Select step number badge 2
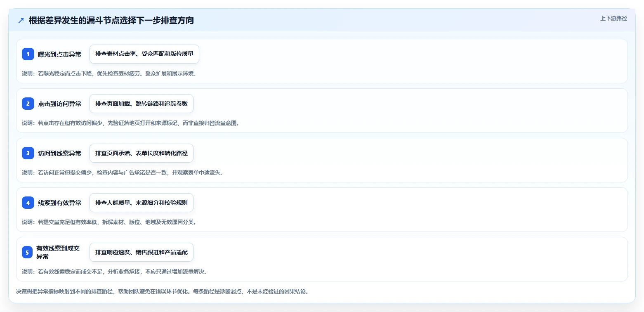 [28, 104]
